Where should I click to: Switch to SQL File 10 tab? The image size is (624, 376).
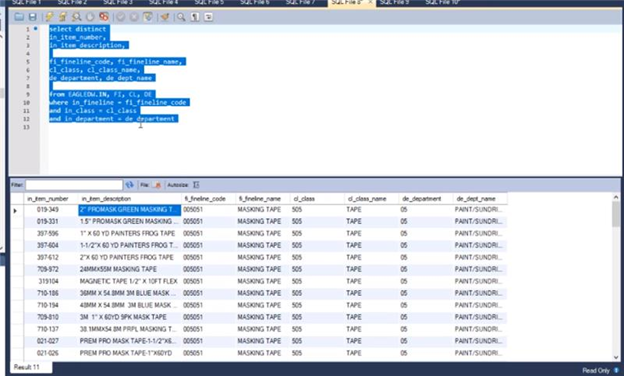click(x=443, y=2)
